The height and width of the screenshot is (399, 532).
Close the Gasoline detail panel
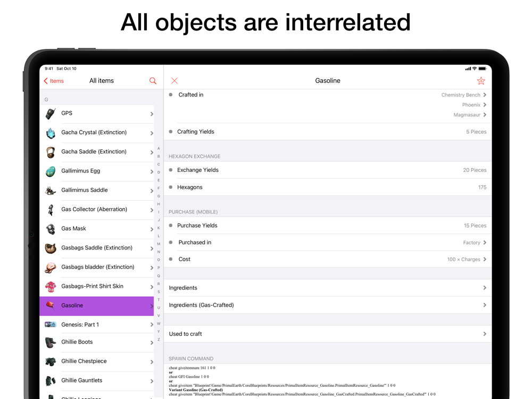(174, 81)
